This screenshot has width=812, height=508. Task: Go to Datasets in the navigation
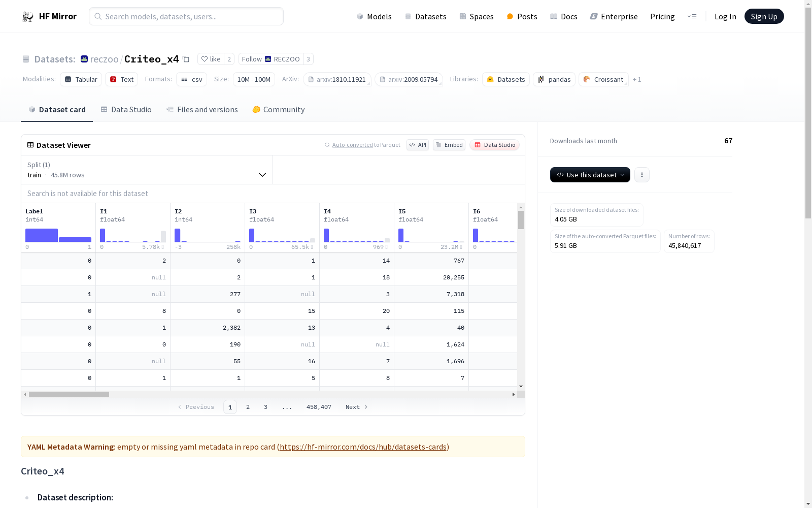pos(425,16)
